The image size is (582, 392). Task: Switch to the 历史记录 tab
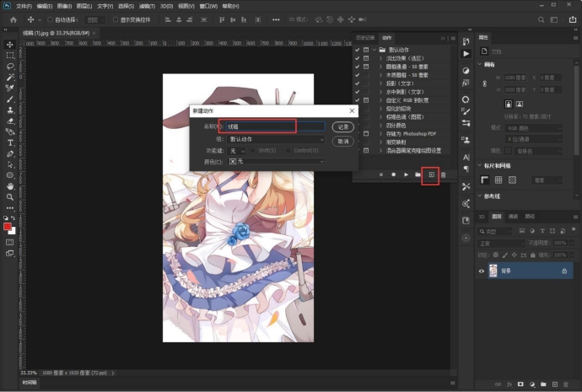pos(365,38)
